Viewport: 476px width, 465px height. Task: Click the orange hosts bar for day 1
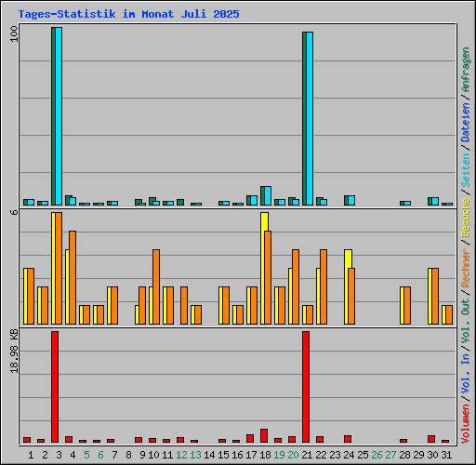(31, 297)
